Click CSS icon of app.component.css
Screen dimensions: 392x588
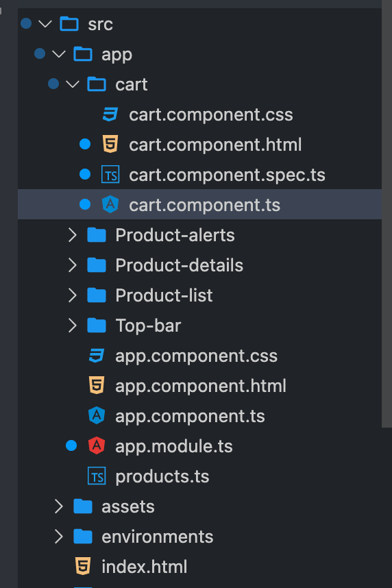(97, 356)
